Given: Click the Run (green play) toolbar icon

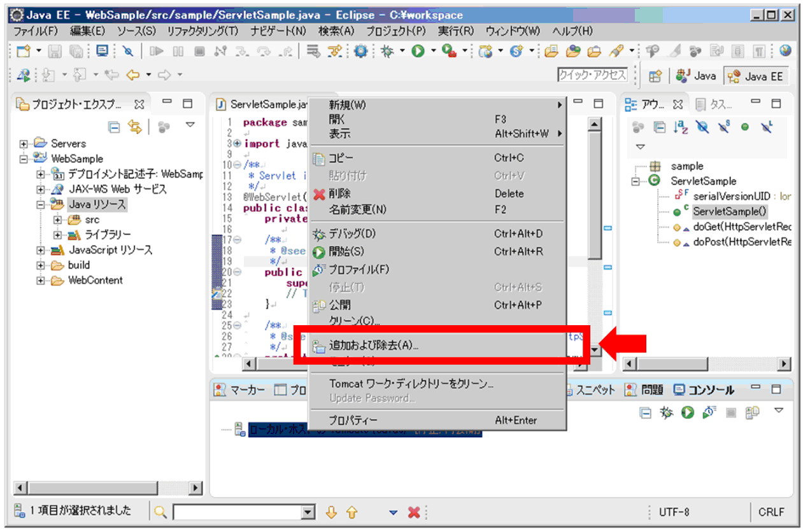Looking at the screenshot, I should tap(418, 52).
